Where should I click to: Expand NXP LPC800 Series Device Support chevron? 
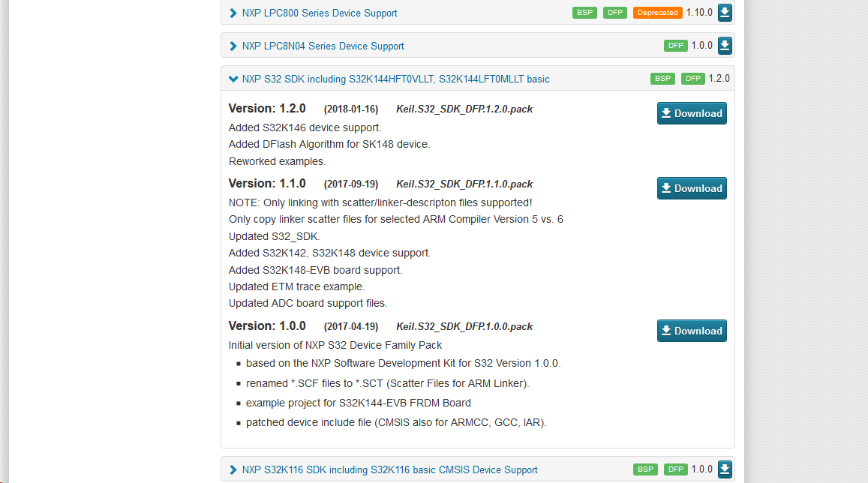pyautogui.click(x=233, y=13)
